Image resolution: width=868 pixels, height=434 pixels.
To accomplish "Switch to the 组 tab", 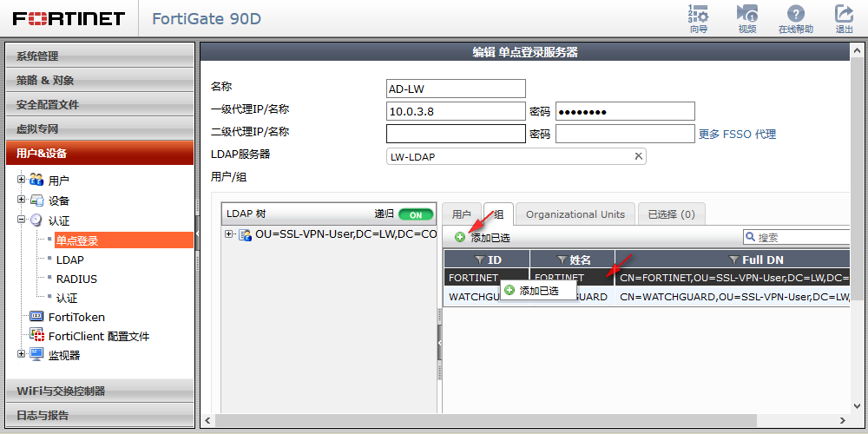I will (x=498, y=214).
